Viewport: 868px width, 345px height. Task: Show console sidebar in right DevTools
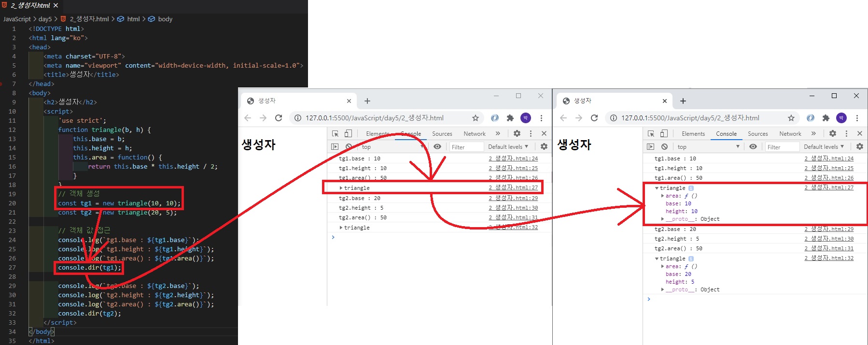tap(651, 146)
